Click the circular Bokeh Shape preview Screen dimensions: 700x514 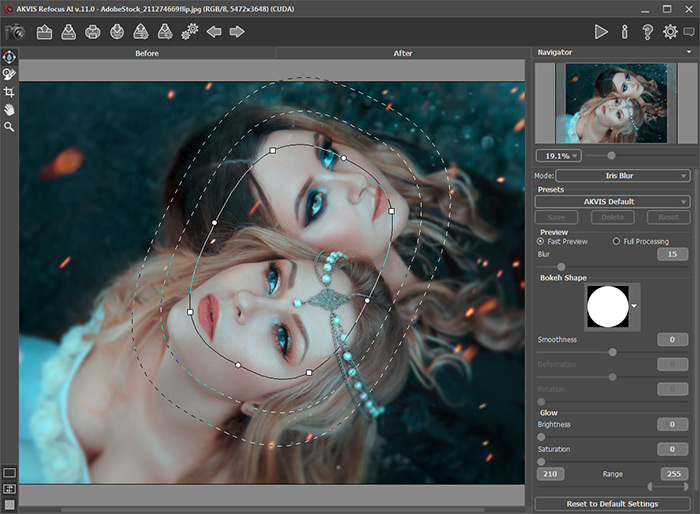pyautogui.click(x=608, y=306)
